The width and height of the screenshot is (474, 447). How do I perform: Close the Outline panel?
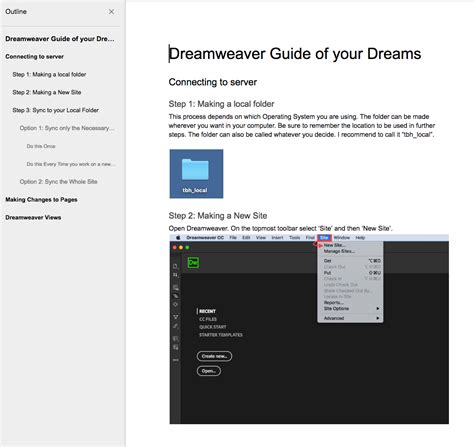click(x=111, y=12)
